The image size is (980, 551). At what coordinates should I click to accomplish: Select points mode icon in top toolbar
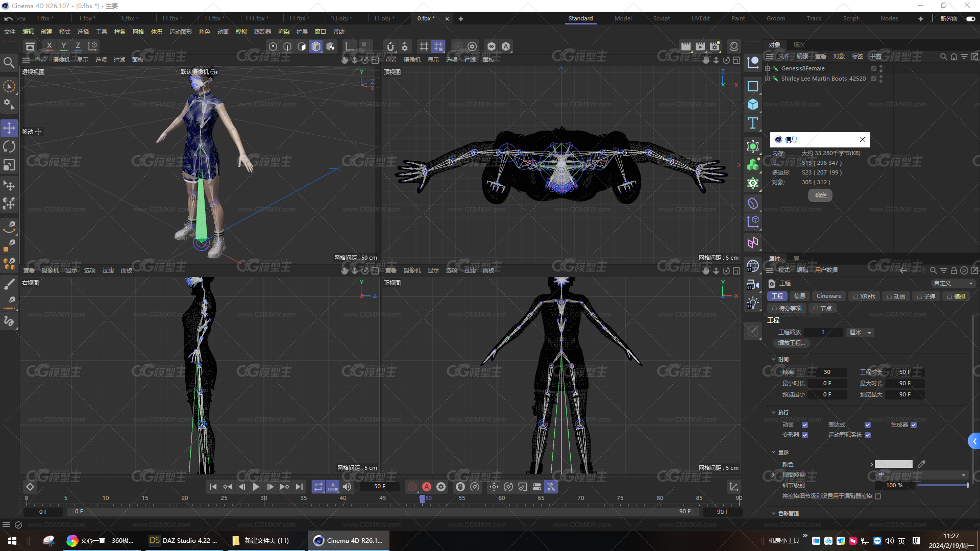point(273,46)
